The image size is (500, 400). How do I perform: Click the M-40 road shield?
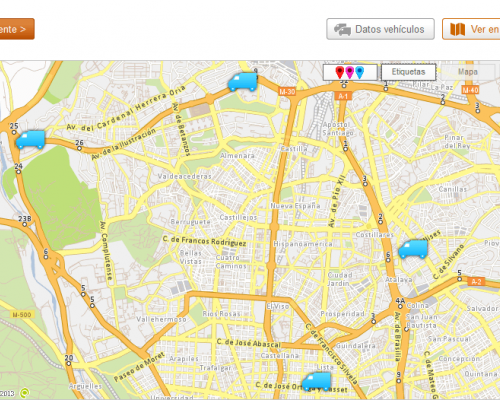pyautogui.click(x=470, y=90)
